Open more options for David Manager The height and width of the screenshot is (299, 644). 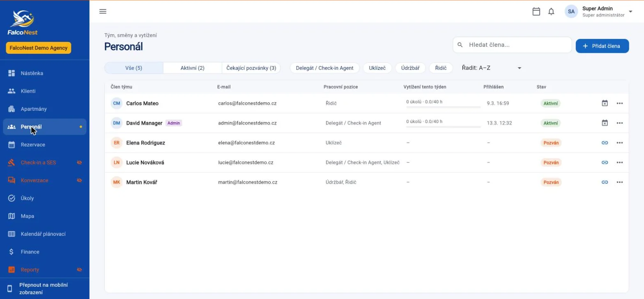click(x=620, y=123)
